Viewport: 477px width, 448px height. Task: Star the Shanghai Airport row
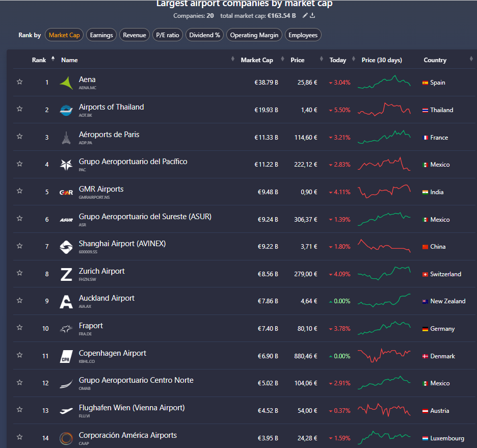click(x=19, y=246)
